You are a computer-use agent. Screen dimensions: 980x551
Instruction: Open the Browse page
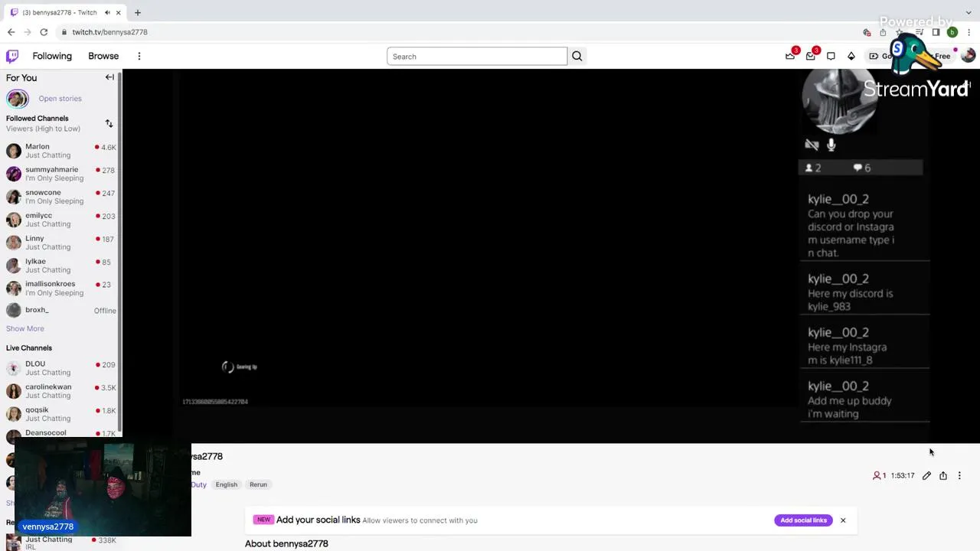[103, 56]
